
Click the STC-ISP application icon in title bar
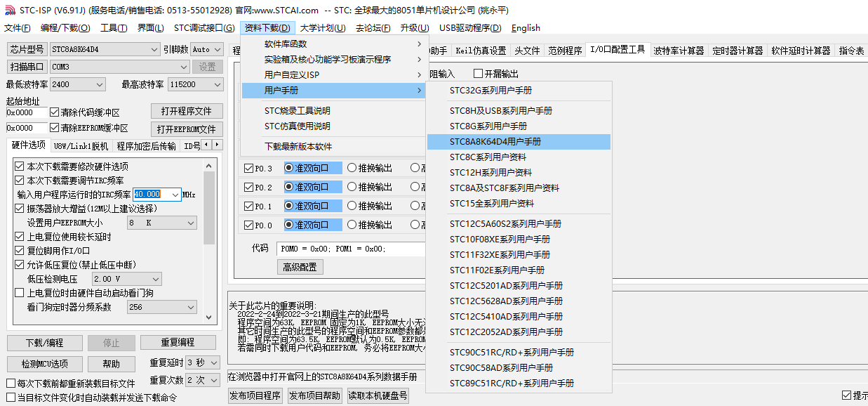coord(8,11)
